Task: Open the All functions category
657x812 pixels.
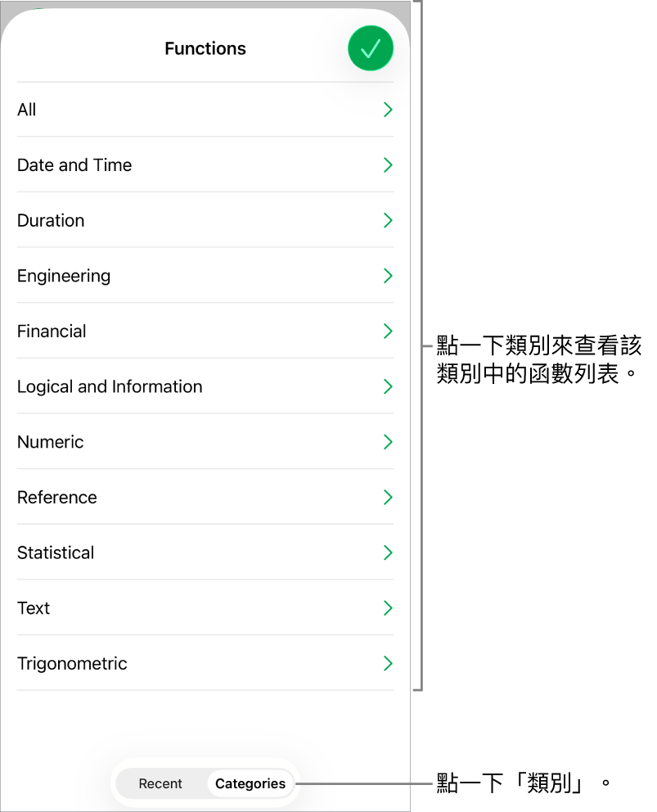Action: (27, 110)
